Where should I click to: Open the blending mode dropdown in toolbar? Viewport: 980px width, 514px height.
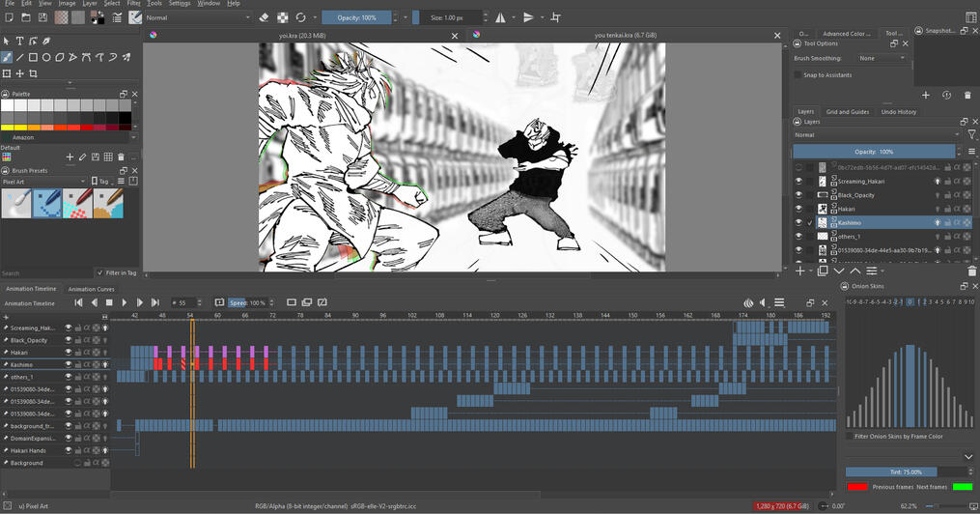[x=198, y=17]
